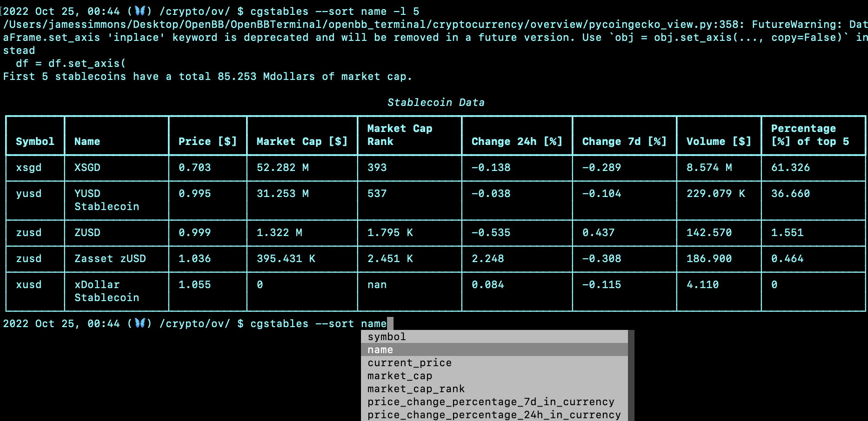Select 'market_cap' from the suggestion list
This screenshot has width=868, height=421.
pos(399,375)
